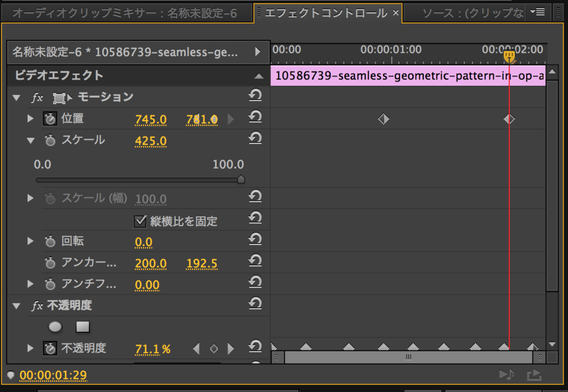Image resolution: width=568 pixels, height=392 pixels.
Task: Select the first 位置 keyframe diamond
Action: pyautogui.click(x=383, y=119)
